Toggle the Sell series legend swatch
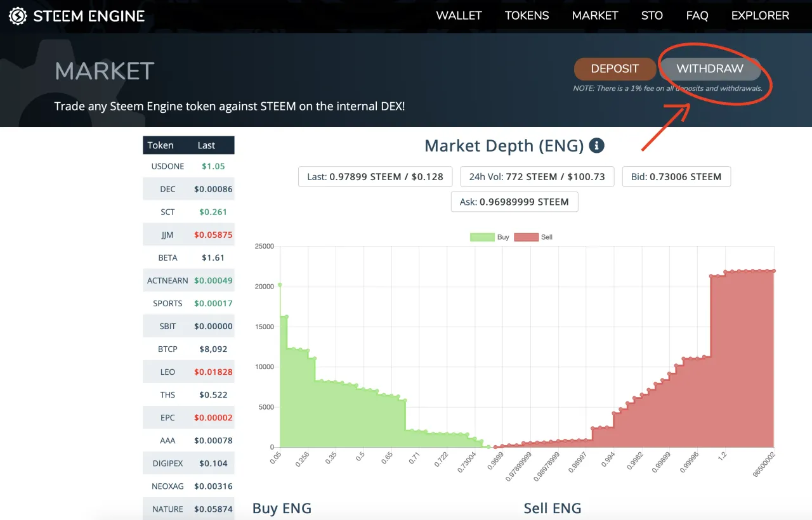The image size is (812, 520). click(525, 237)
